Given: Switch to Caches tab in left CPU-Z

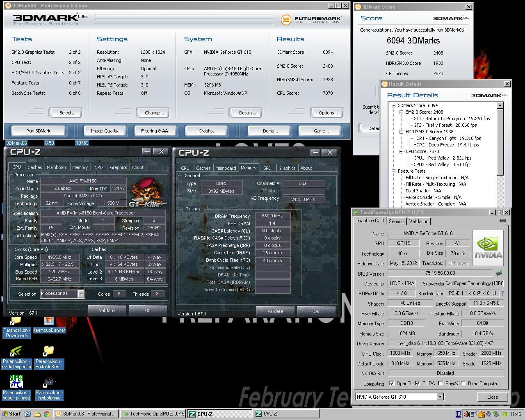Looking at the screenshot, I should tap(35, 167).
